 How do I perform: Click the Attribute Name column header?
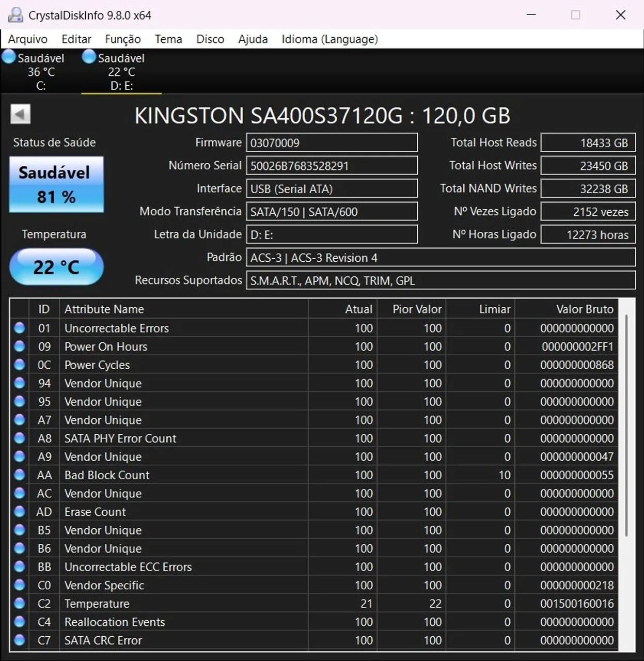point(183,309)
